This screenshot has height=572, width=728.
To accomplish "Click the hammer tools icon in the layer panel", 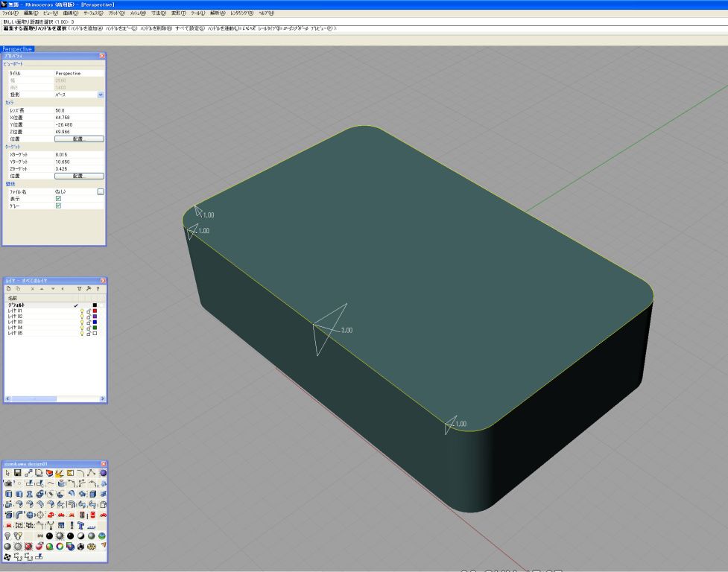I will (89, 288).
